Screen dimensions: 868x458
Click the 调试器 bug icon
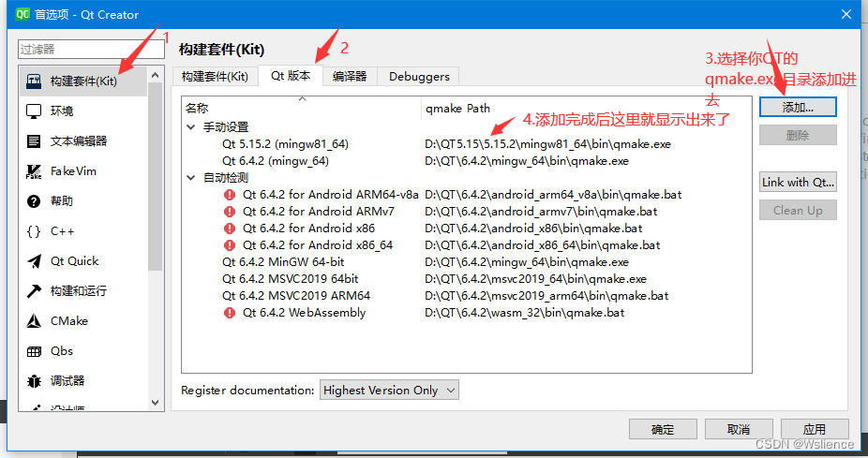click(x=34, y=381)
